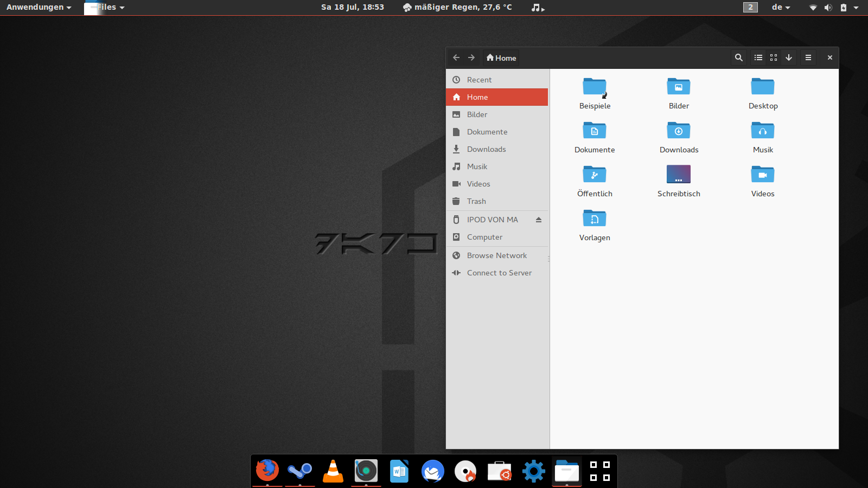Open Bilder from the sidebar
The image size is (868, 488).
(497, 114)
